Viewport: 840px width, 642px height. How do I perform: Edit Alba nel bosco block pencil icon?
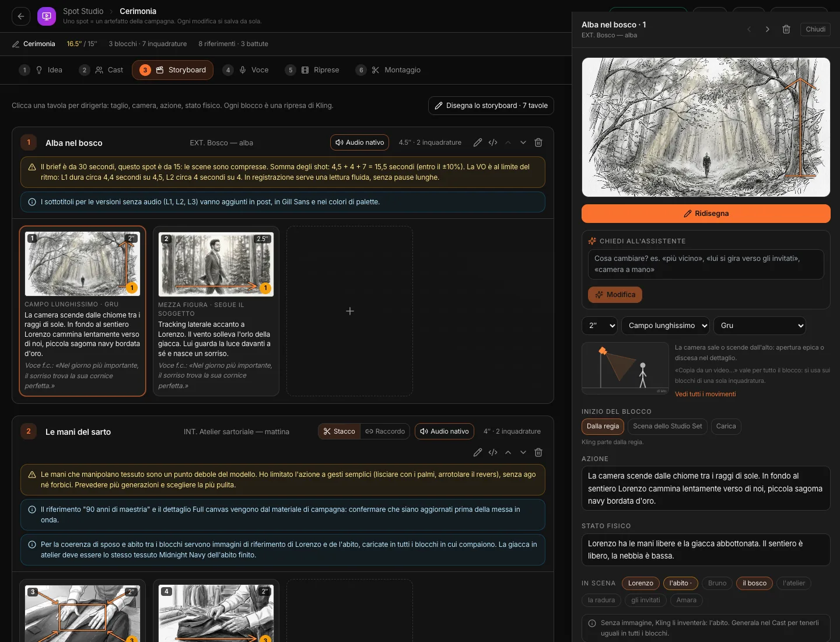point(478,142)
